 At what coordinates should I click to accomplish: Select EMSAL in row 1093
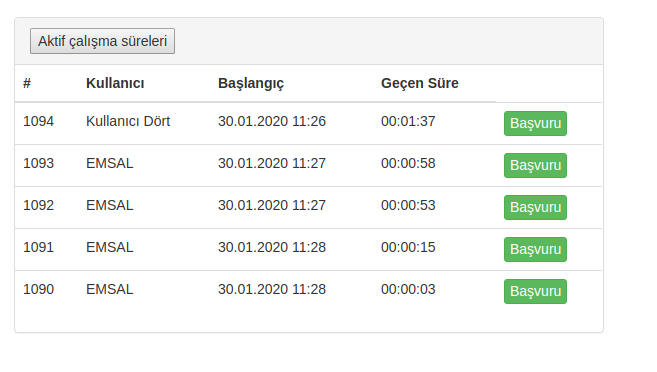(109, 163)
